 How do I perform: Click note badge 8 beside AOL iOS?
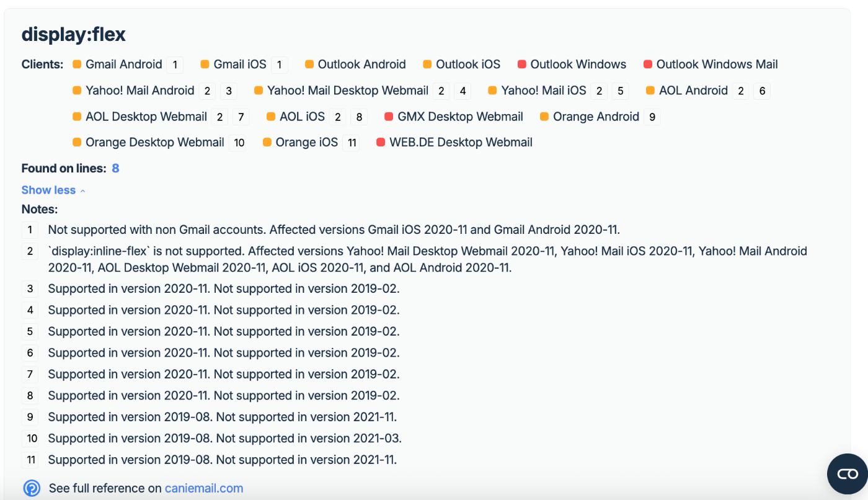point(358,117)
